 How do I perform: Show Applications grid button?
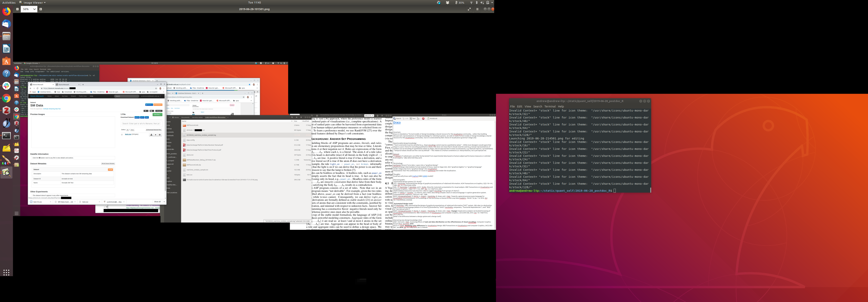click(x=6, y=272)
